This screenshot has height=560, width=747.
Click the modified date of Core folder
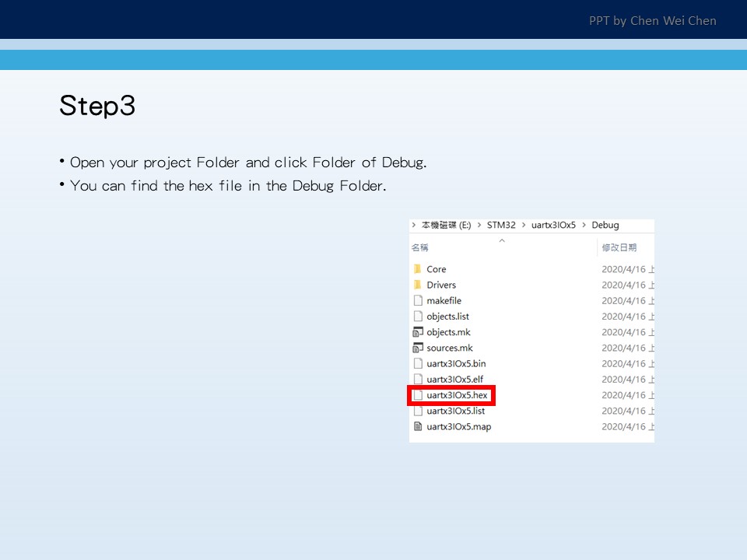(628, 269)
